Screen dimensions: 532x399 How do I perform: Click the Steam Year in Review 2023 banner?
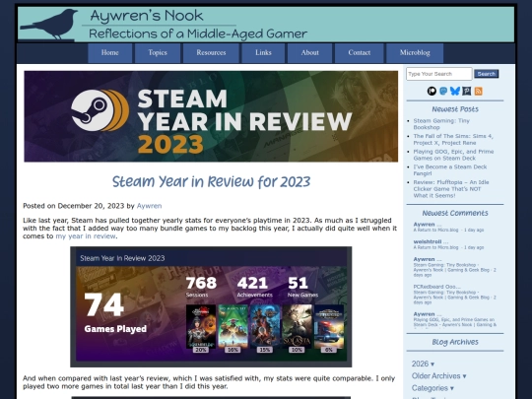coord(211,116)
